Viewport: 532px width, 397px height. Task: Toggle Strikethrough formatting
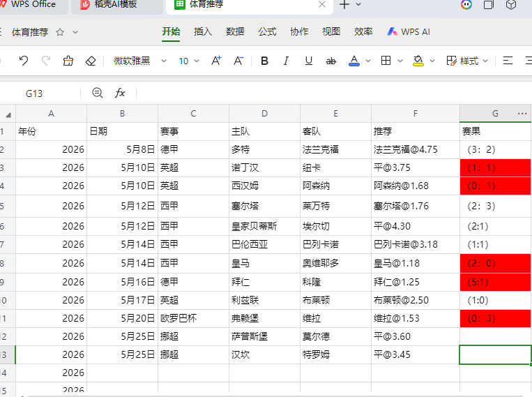(330, 61)
